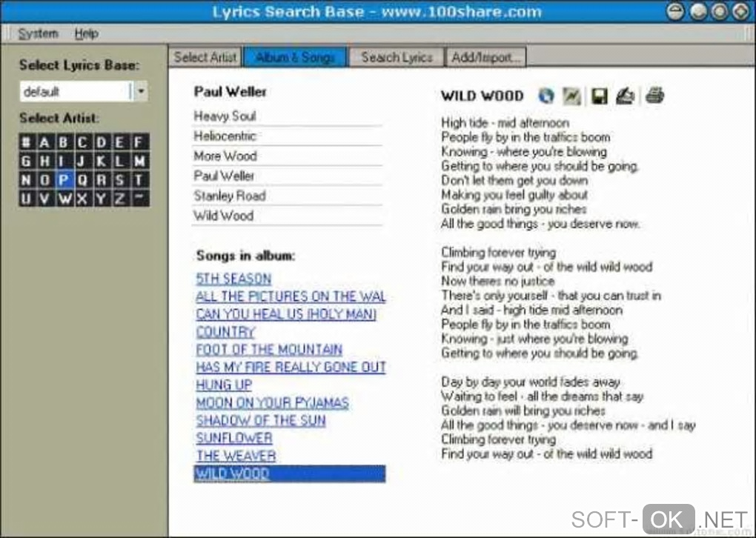Screen dimensions: 756x538
Task: Select letter C in artist grid
Action: pos(82,142)
